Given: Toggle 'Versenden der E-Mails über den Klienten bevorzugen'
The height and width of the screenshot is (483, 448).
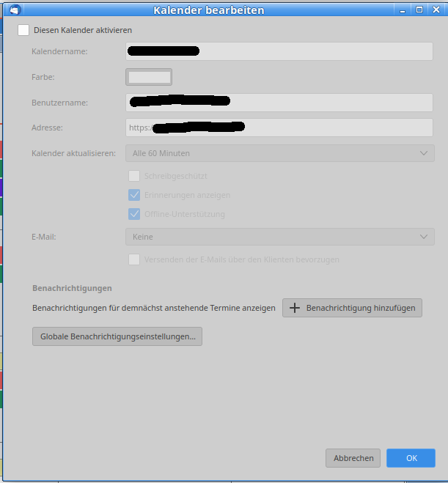Looking at the screenshot, I should coord(134,259).
